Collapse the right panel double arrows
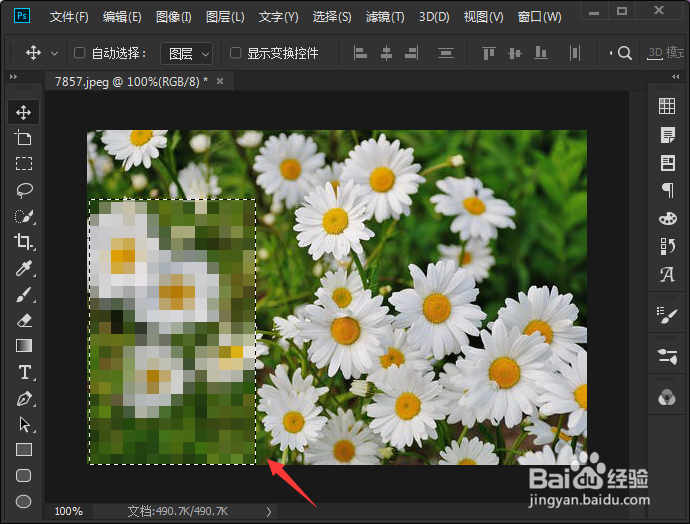The image size is (690, 524). (x=675, y=77)
